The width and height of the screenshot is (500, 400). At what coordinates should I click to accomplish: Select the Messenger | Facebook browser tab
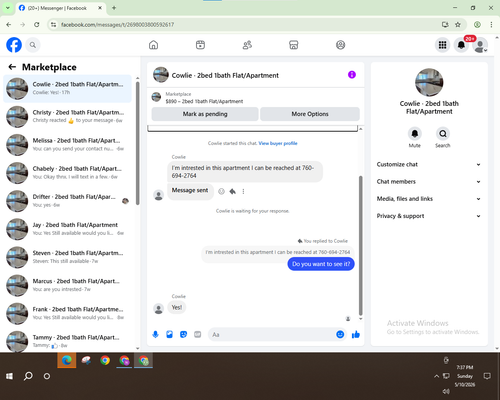60,8
